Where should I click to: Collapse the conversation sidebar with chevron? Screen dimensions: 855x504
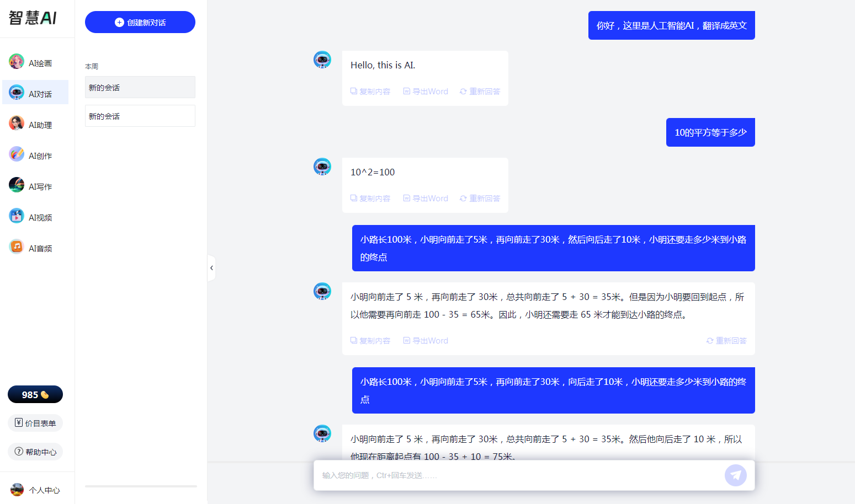[x=211, y=268]
